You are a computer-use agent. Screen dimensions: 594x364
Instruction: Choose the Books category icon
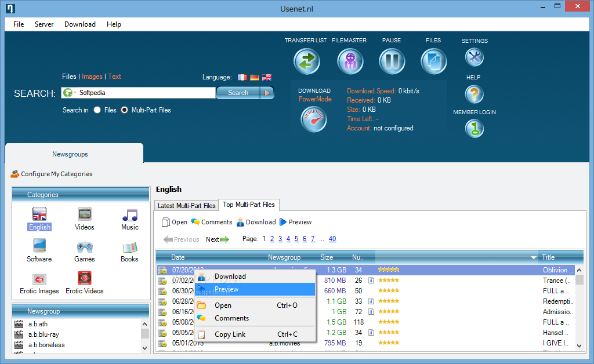(x=129, y=247)
